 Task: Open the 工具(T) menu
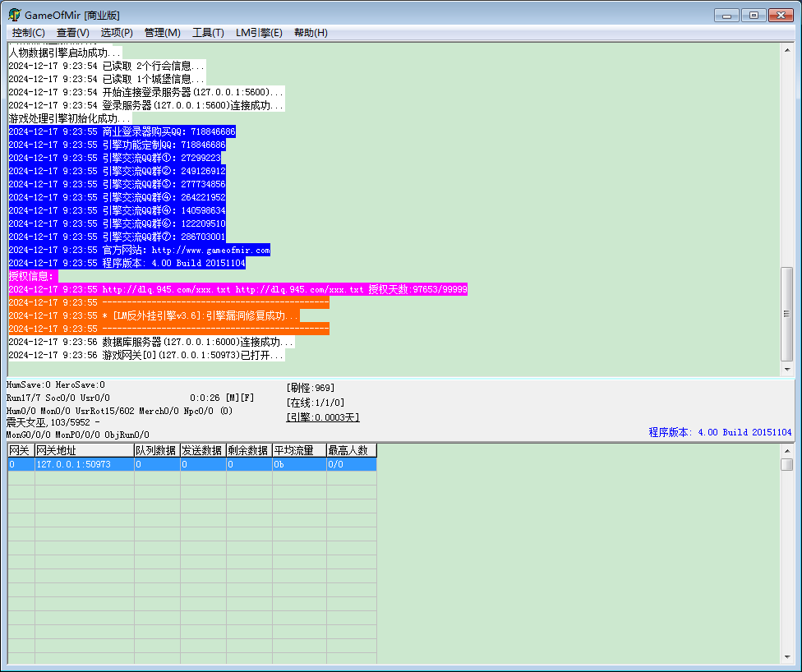click(208, 33)
